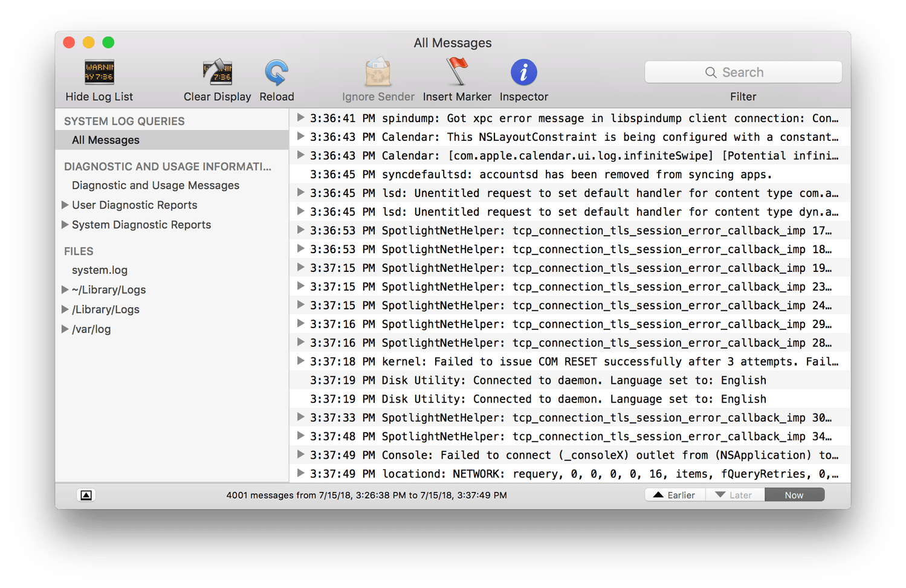Expand the kernel COM RESET message triangle
Image resolution: width=906 pixels, height=588 pixels.
click(x=300, y=361)
